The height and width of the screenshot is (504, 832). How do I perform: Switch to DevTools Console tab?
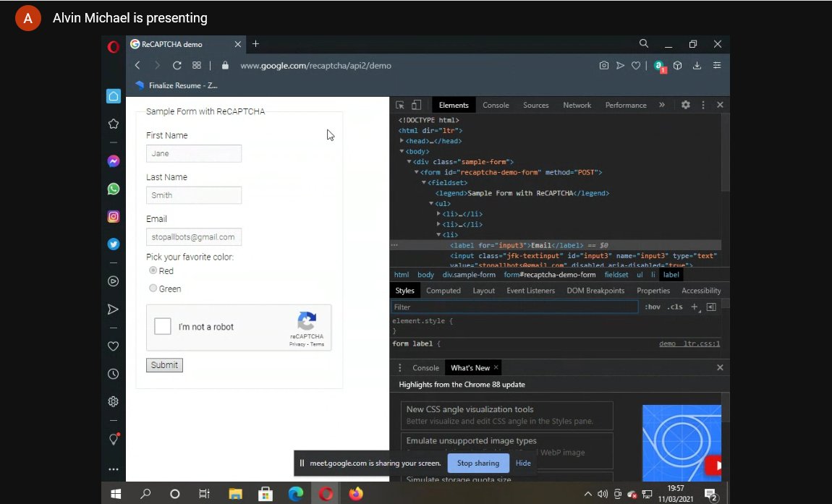[x=496, y=105]
